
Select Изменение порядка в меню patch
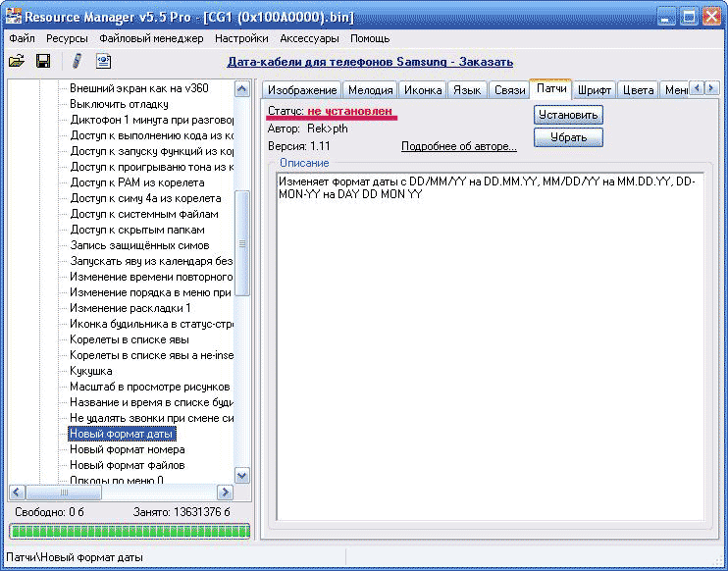pos(150,292)
